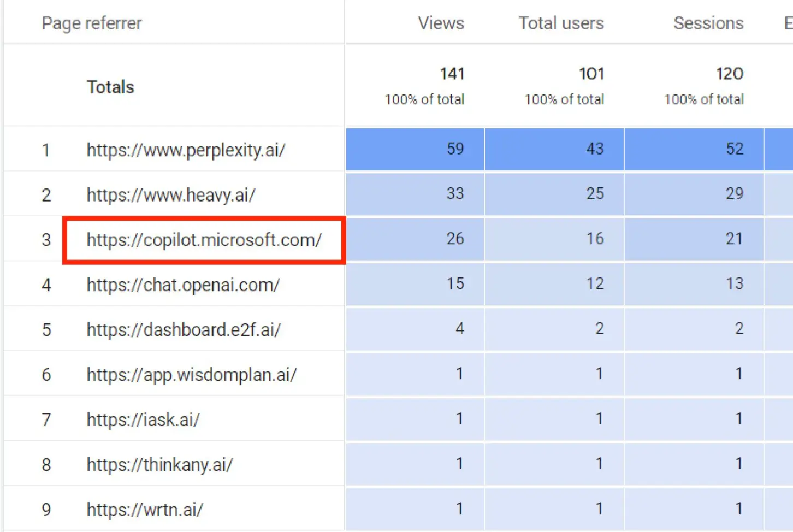This screenshot has width=793, height=532.
Task: Select referrer https://wrtn.ai/
Action: [145, 510]
